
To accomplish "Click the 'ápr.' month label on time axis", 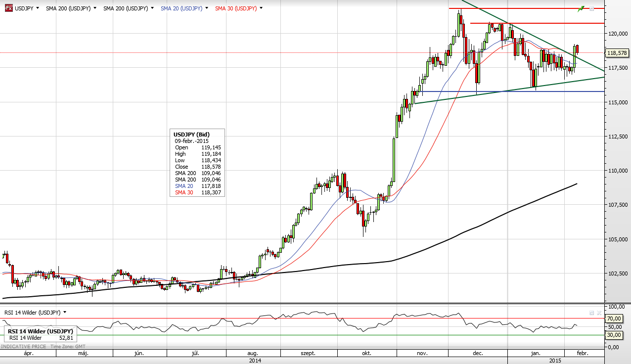I will point(28,354).
